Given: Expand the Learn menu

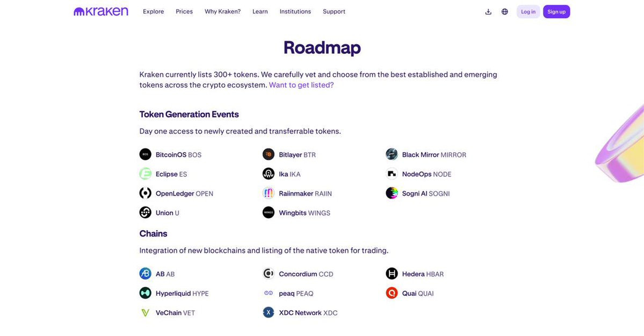Looking at the screenshot, I should click(x=260, y=11).
